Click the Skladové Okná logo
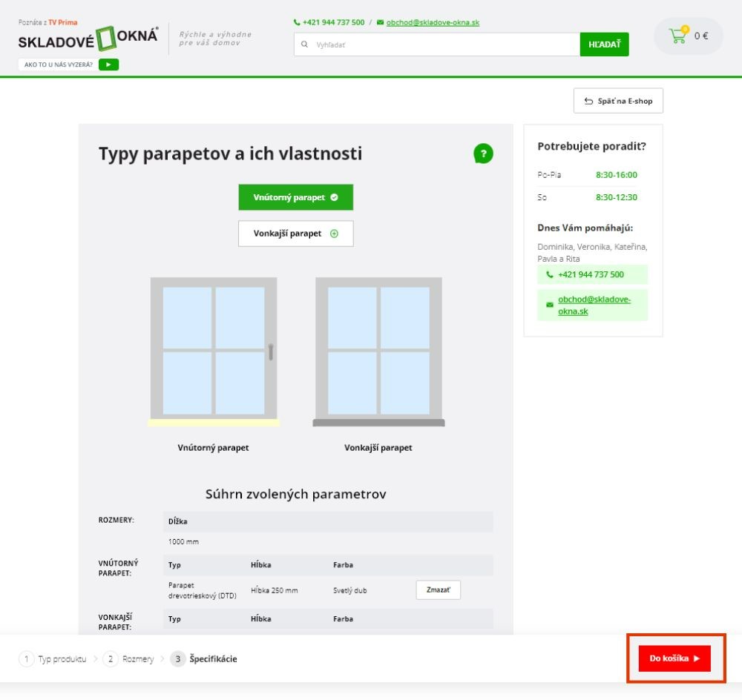The width and height of the screenshot is (742, 700). (88, 39)
